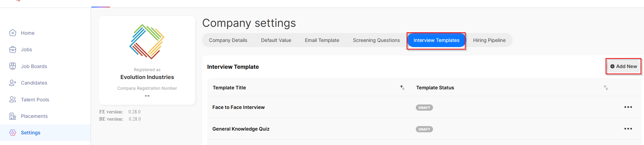644x145 pixels.
Task: Go to the Screening Questions tab
Action: click(376, 40)
